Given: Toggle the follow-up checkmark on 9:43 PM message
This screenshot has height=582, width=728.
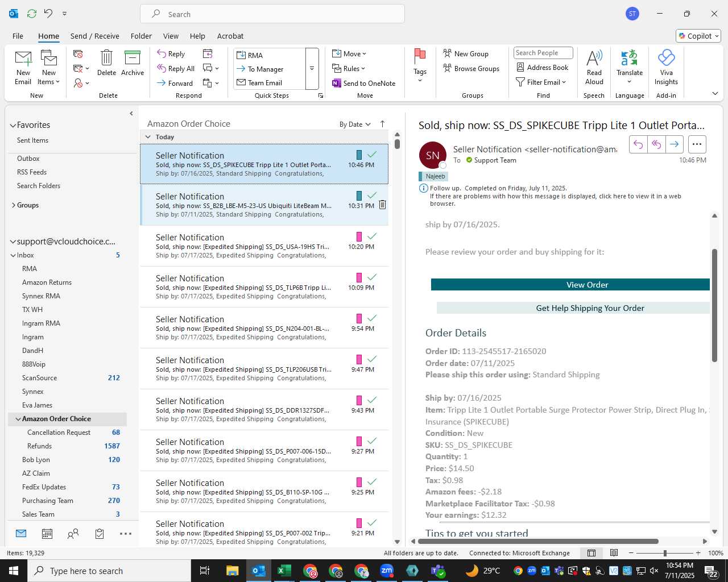Looking at the screenshot, I should (x=372, y=400).
